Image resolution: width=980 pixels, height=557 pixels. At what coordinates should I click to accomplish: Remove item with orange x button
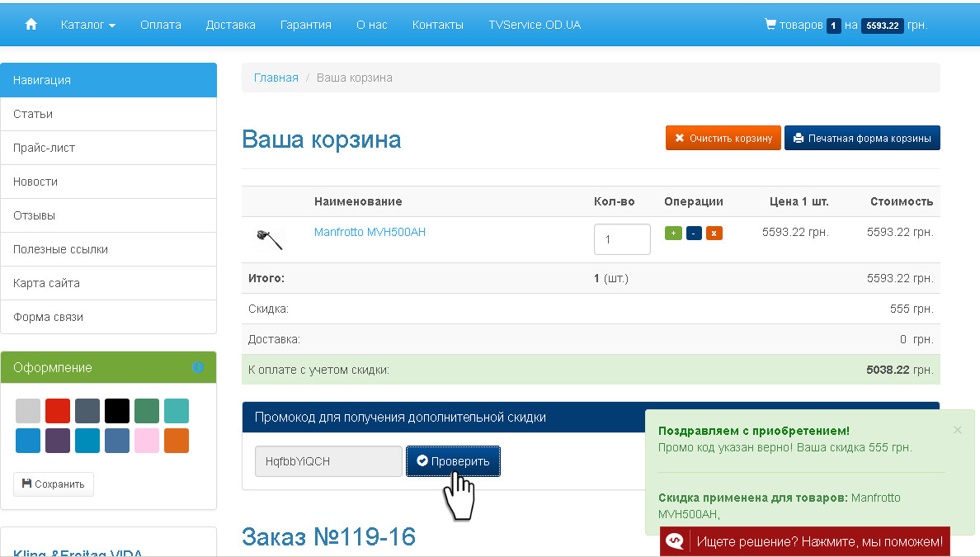click(714, 234)
